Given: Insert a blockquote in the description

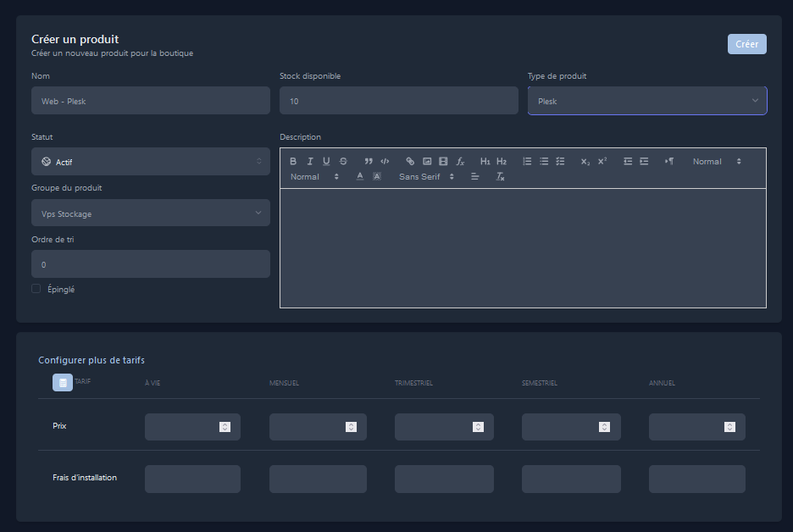Looking at the screenshot, I should (x=369, y=161).
